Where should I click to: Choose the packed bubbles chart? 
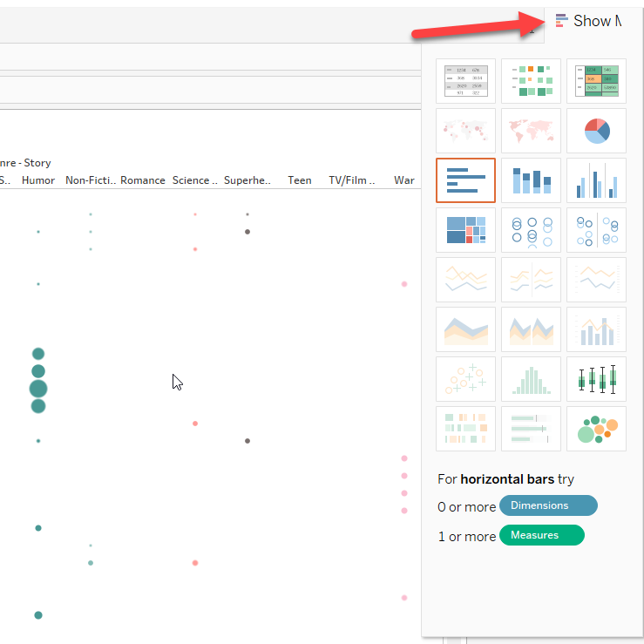click(596, 429)
